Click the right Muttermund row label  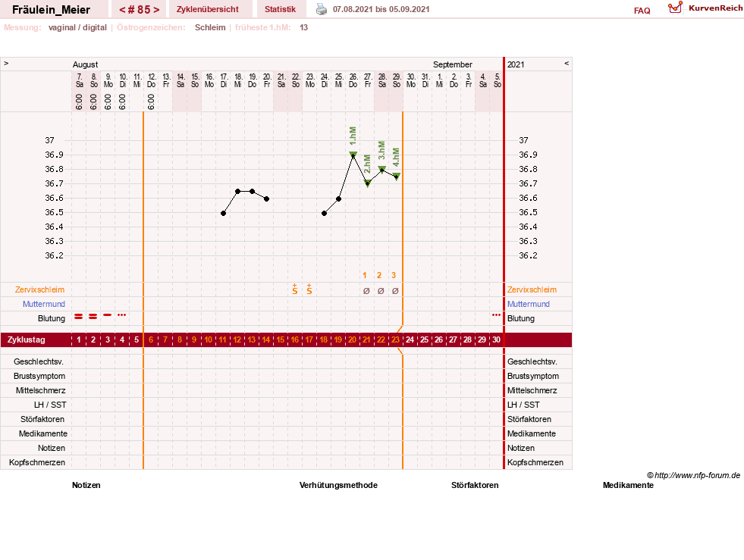[x=528, y=304]
